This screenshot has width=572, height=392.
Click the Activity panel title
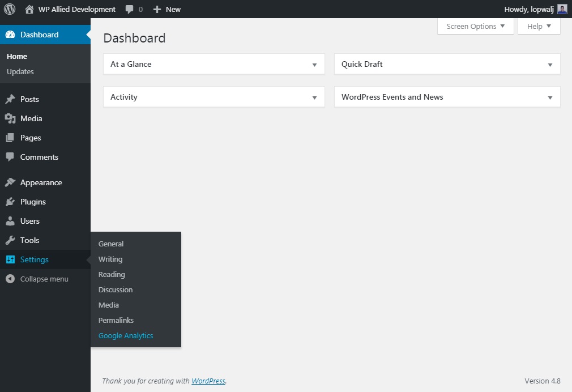tap(124, 97)
